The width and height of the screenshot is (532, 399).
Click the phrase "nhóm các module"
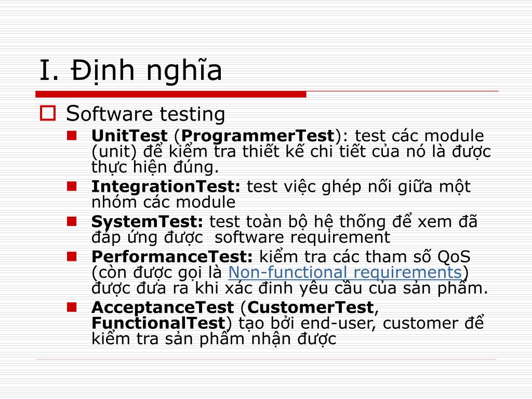click(x=164, y=202)
